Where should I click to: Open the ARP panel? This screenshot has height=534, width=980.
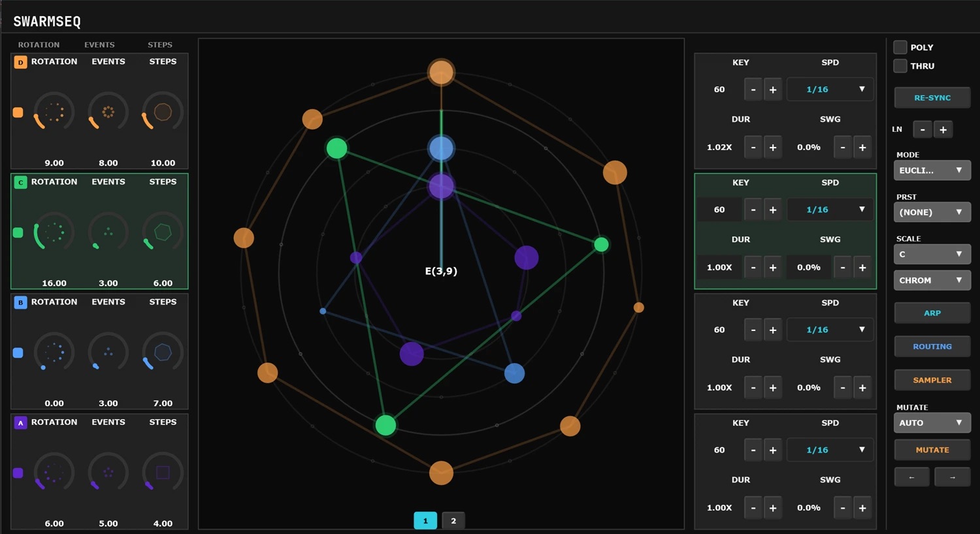coord(932,313)
